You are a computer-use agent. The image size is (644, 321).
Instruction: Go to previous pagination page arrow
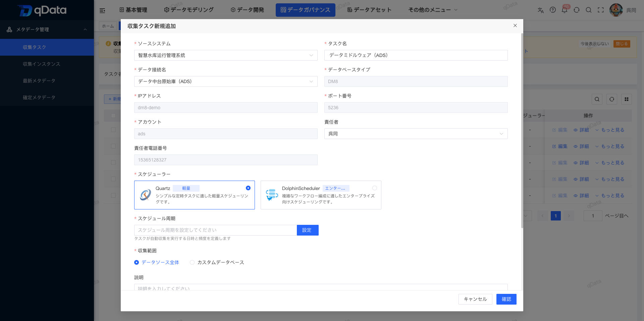click(543, 216)
